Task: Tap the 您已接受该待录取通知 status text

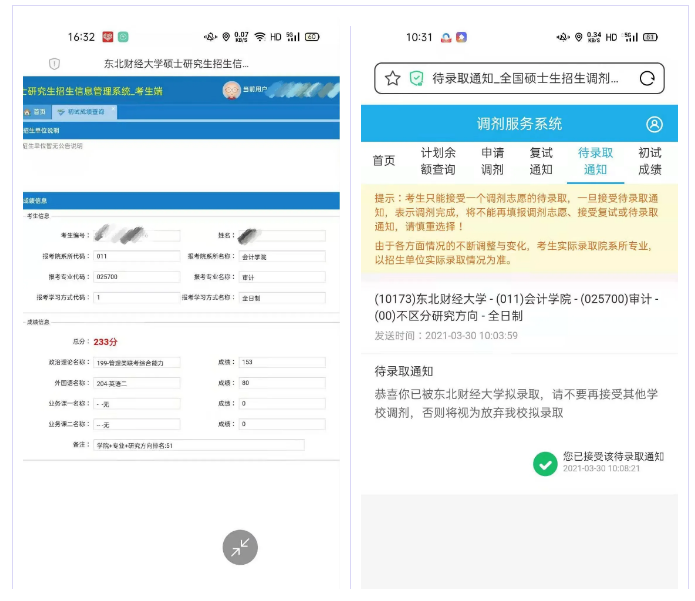Action: [613, 456]
